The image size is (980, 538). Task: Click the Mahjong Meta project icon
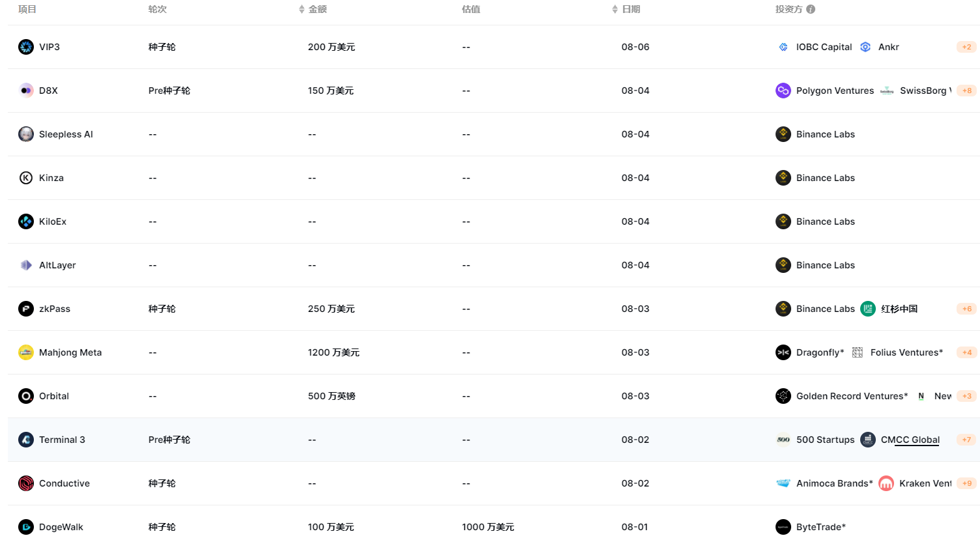point(26,352)
